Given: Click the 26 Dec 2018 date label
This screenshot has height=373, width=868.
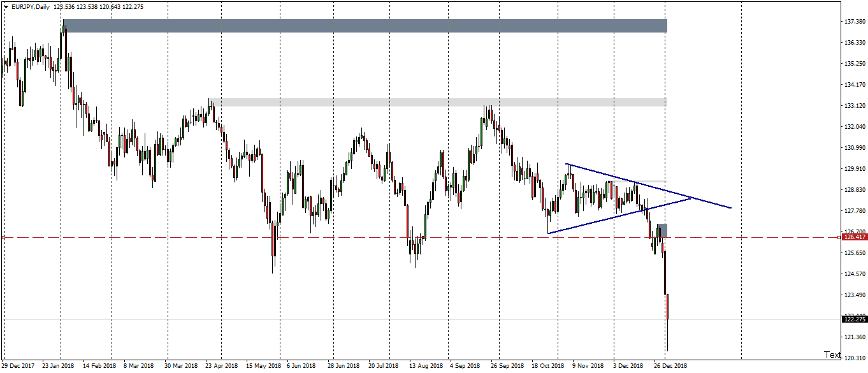Looking at the screenshot, I should click(670, 366).
